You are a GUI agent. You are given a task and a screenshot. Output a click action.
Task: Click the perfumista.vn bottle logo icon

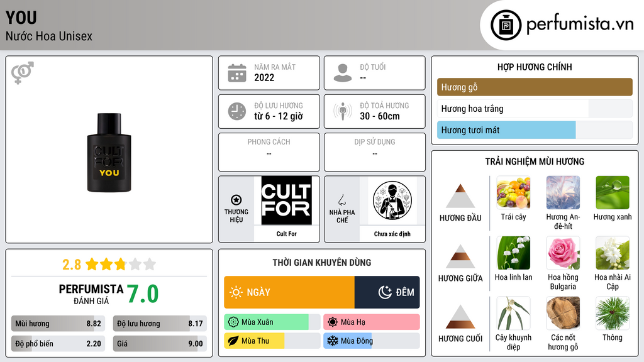pos(506,25)
